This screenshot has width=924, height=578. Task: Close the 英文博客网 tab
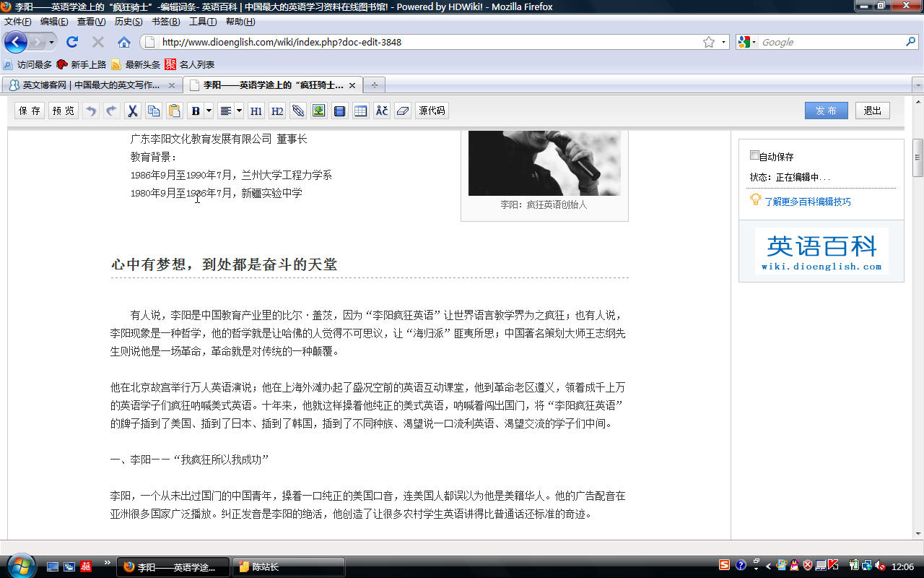coord(172,85)
